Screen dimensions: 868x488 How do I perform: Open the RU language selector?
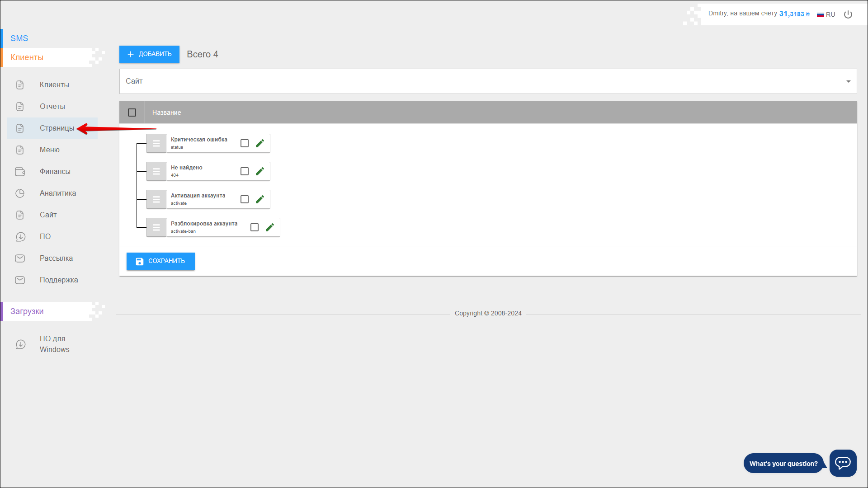tap(826, 14)
